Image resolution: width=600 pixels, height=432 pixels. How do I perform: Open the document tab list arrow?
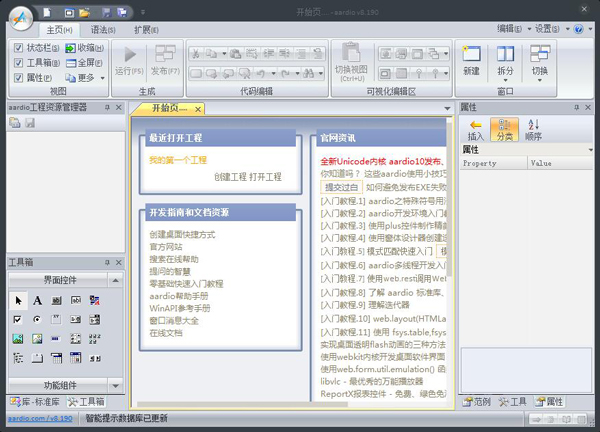point(447,109)
